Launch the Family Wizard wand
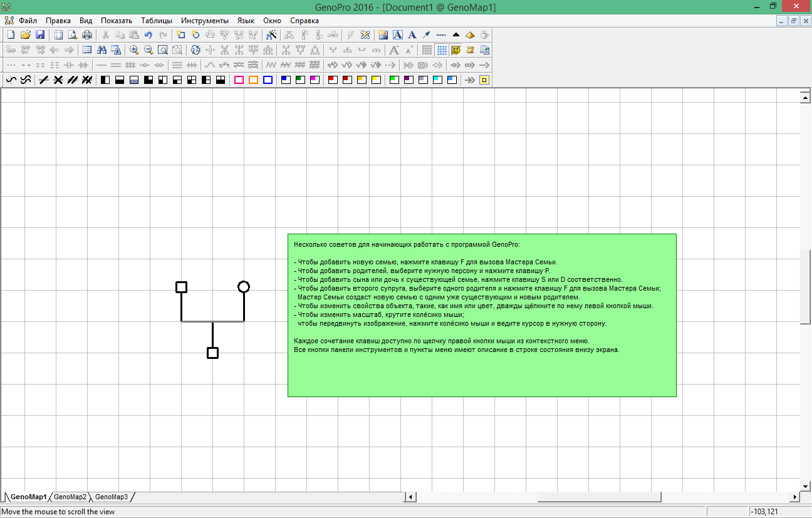The image size is (812, 518). [271, 35]
